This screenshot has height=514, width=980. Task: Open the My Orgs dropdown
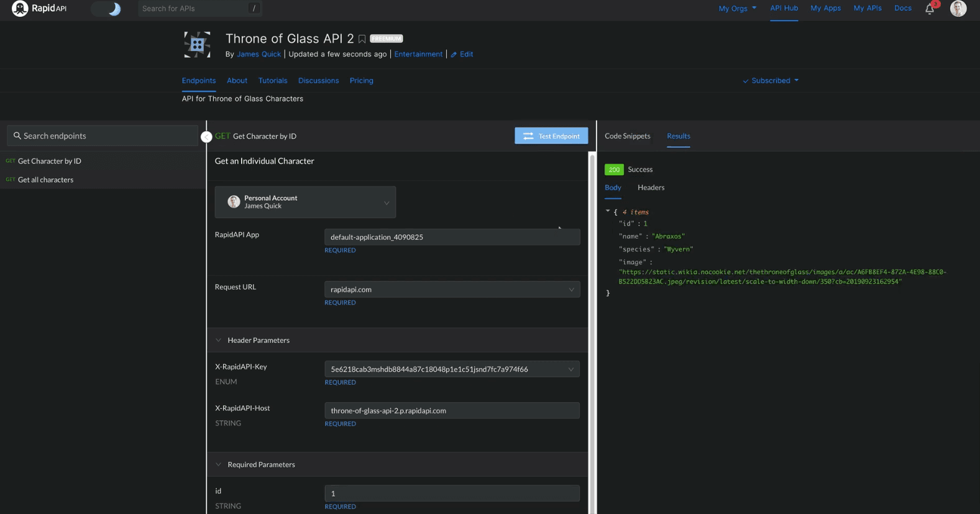tap(737, 9)
